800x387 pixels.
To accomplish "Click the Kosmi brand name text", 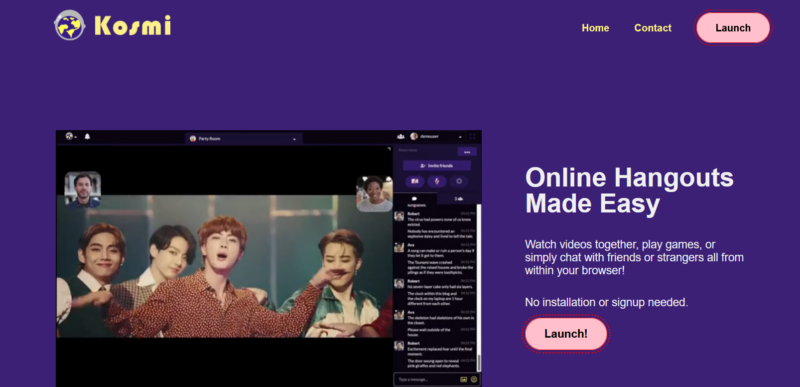I will 133,25.
